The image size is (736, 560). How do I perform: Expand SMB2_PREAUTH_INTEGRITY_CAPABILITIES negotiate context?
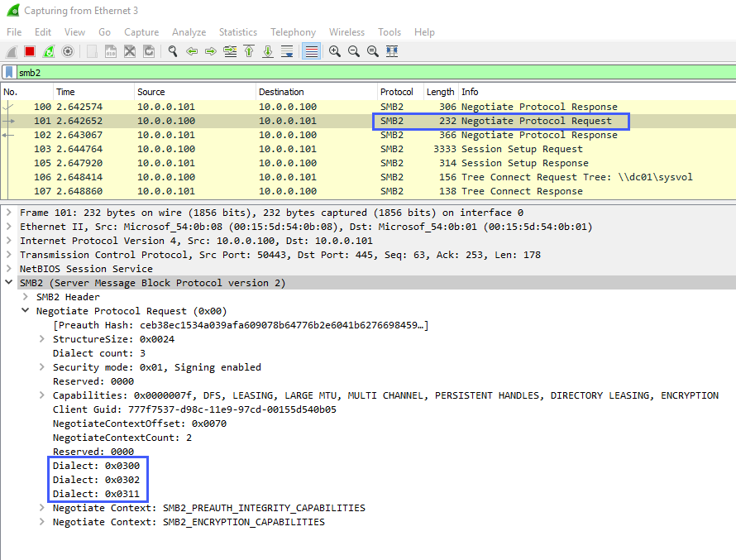click(42, 508)
